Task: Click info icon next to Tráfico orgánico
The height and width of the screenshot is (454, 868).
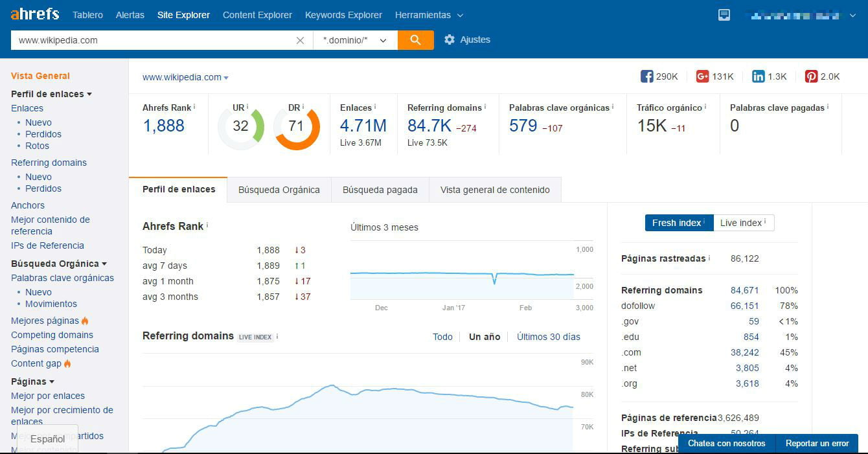Action: pos(705,107)
